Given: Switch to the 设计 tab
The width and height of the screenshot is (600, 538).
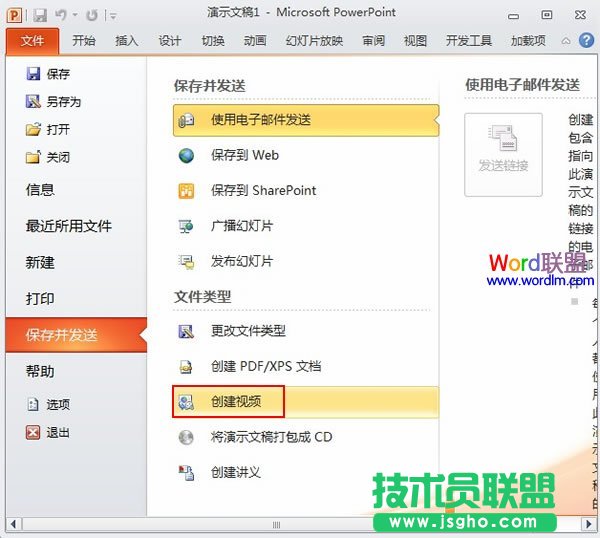Looking at the screenshot, I should click(x=170, y=41).
